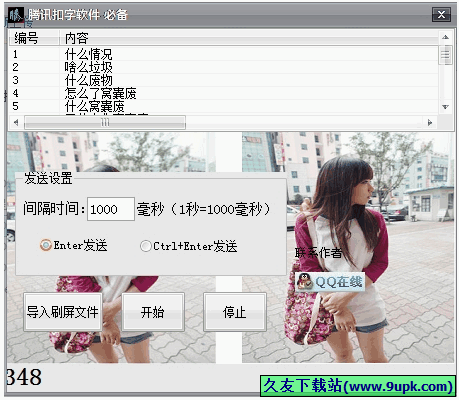Click the 间隔时间 input field with 1000
459x400 pixels.
coord(111,209)
